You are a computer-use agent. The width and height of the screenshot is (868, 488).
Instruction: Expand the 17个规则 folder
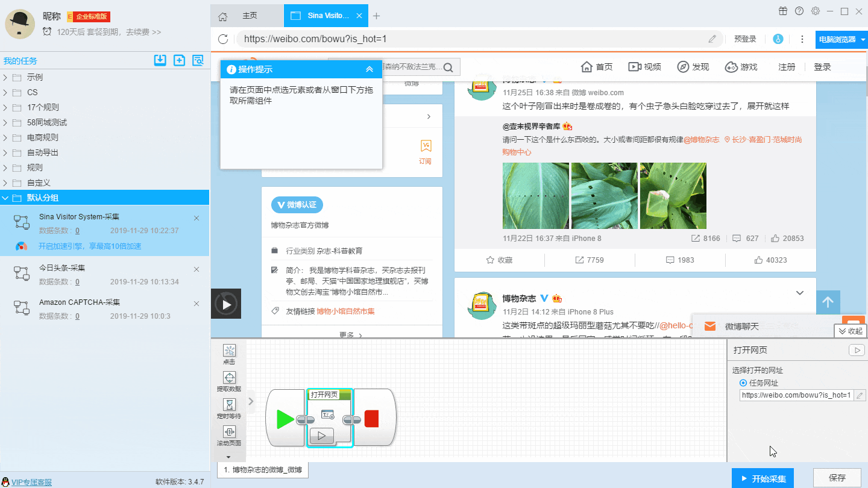pyautogui.click(x=5, y=107)
